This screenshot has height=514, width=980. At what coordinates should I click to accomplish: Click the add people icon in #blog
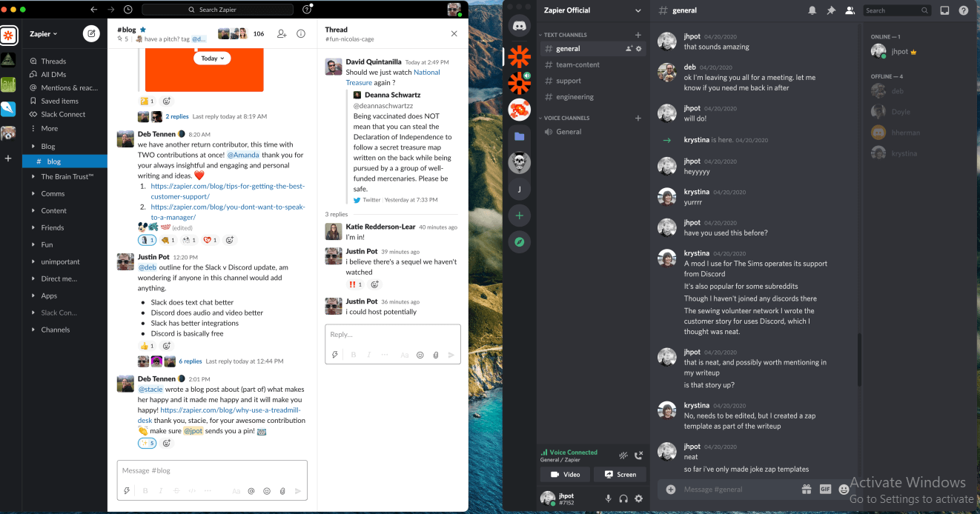282,34
